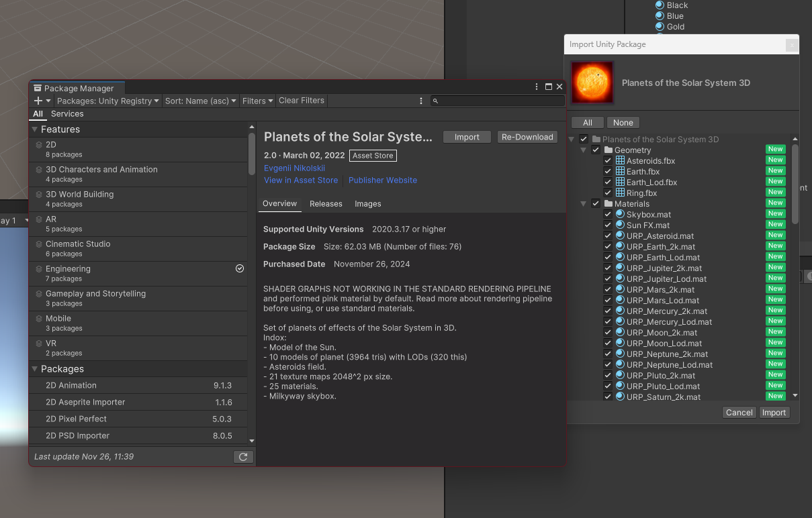Click the New badge beside Earth.fbx
The width and height of the screenshot is (812, 518).
tap(776, 170)
